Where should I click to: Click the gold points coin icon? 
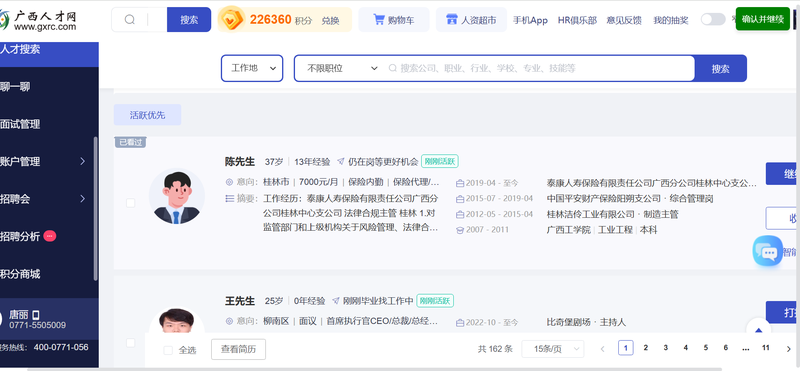pyautogui.click(x=232, y=19)
